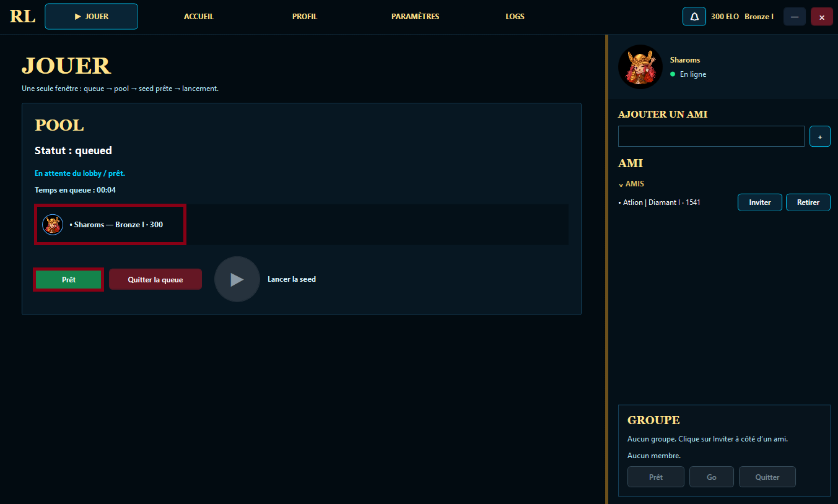This screenshot has width=838, height=504.
Task: Click the 300 ELO label
Action: pos(725,17)
